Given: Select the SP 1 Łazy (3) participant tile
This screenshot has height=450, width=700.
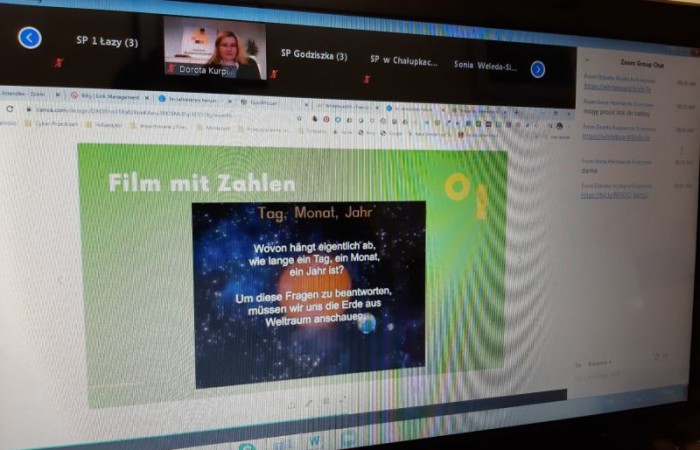Looking at the screenshot, I should point(107,42).
